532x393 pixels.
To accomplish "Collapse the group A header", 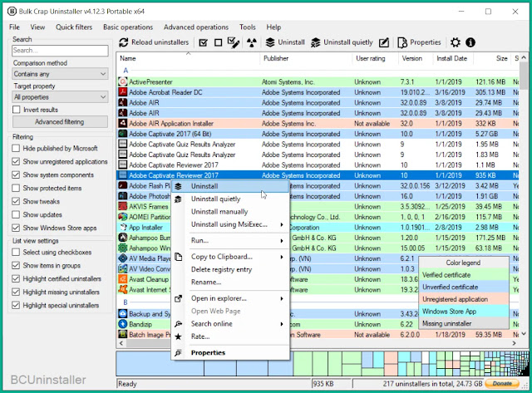I will [x=126, y=71].
